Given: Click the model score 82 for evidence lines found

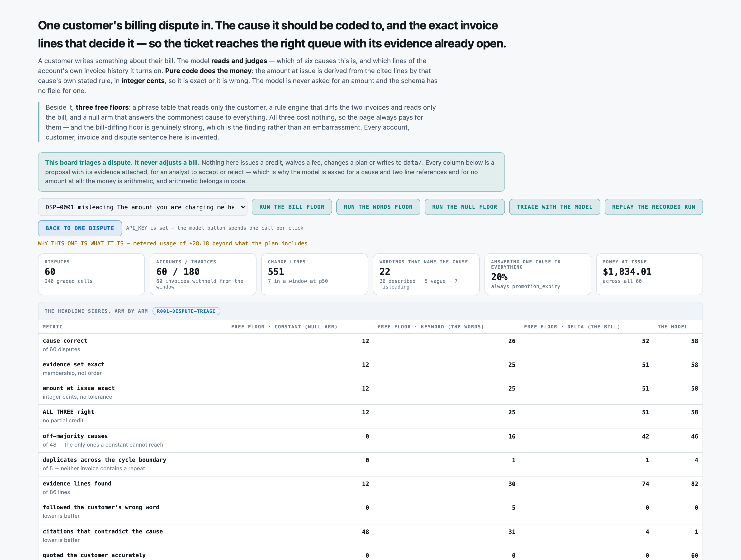Looking at the screenshot, I should tap(695, 484).
